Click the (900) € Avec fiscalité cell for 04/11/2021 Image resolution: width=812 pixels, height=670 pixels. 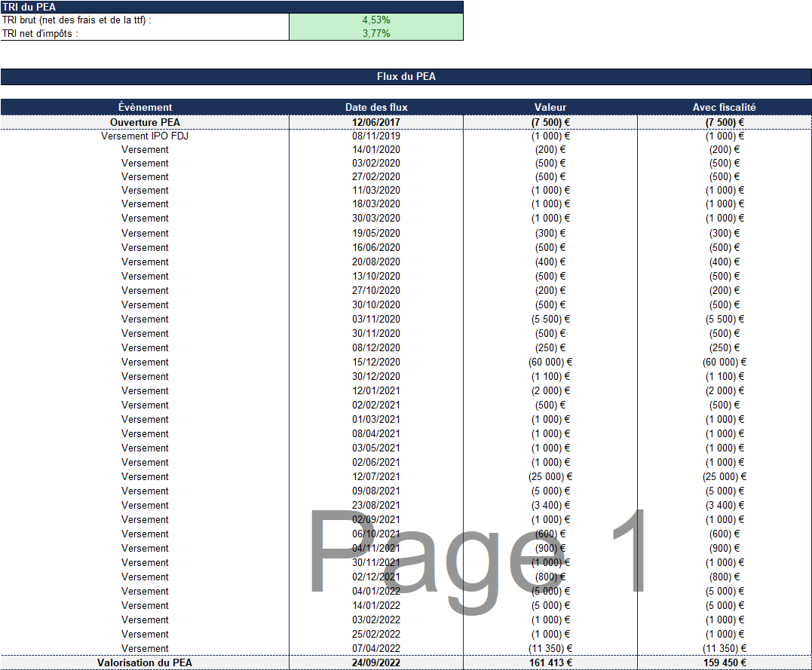[724, 549]
